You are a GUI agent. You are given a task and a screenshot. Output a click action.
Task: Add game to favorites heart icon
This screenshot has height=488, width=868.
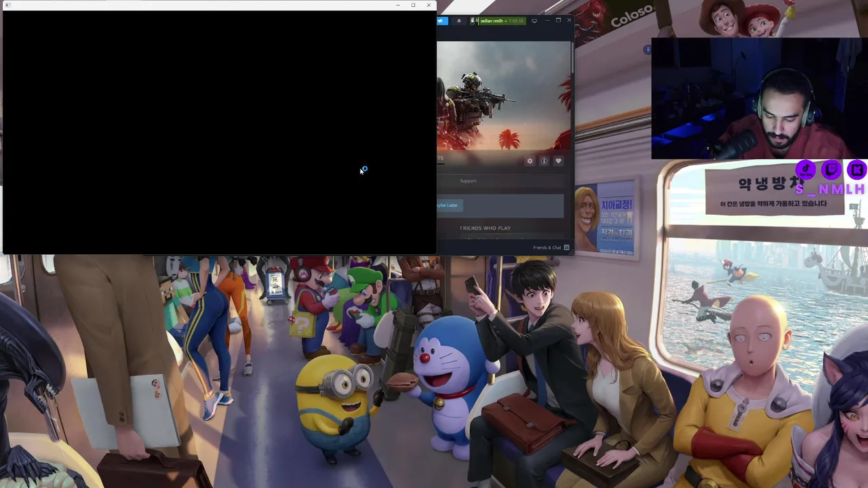(558, 161)
